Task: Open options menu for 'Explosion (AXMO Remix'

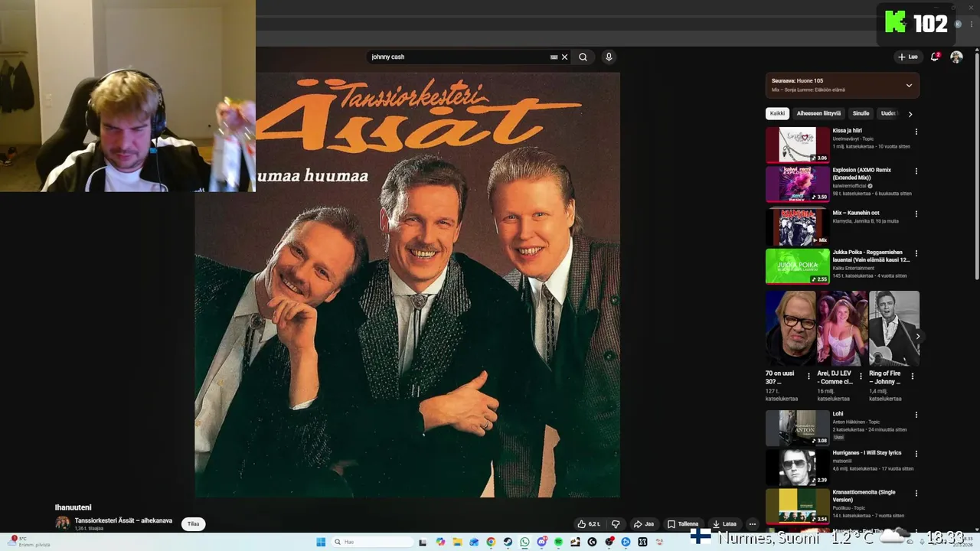Action: [x=916, y=171]
